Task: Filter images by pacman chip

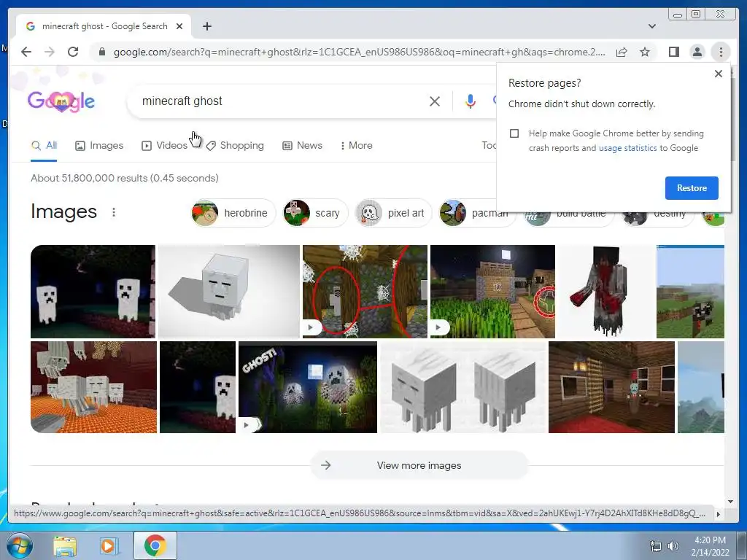Action: pos(477,213)
